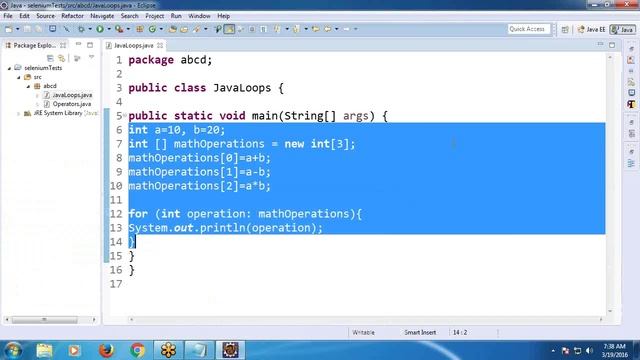This screenshot has height=360, width=640.
Task: Collapse the seleniumTests project node
Action: (x=9, y=68)
